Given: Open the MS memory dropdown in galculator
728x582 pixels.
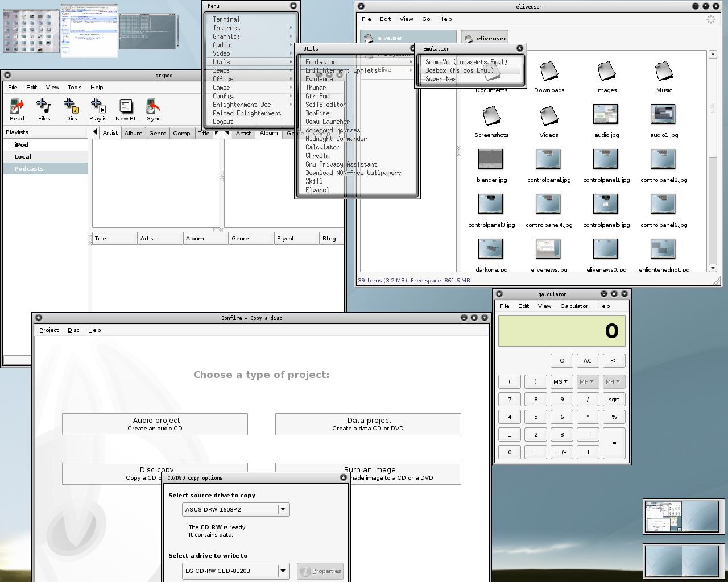Looking at the screenshot, I should (561, 381).
